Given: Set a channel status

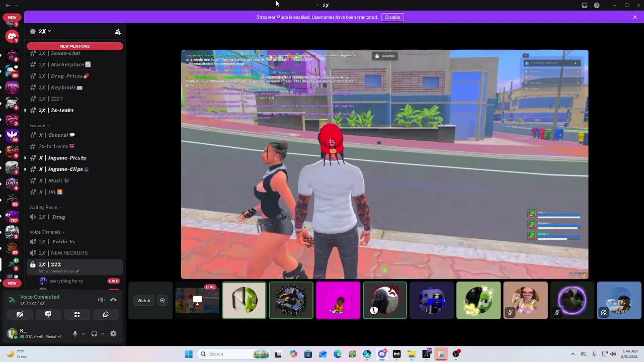Looking at the screenshot, I should point(59,271).
